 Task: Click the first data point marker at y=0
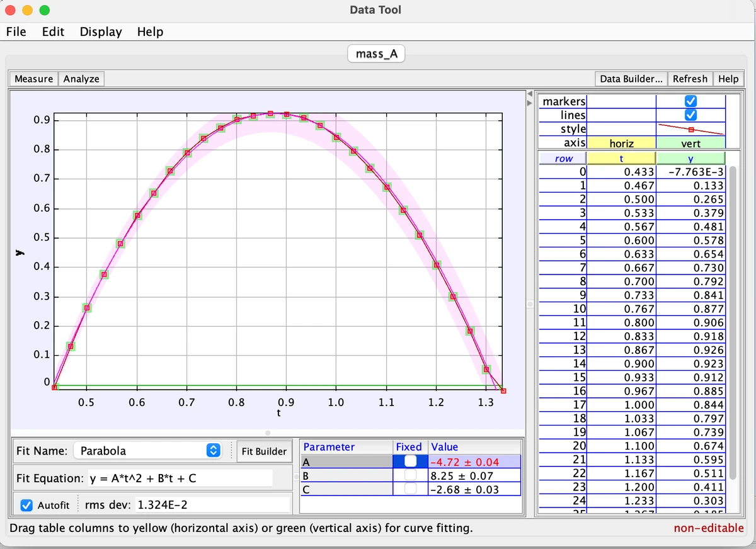pos(55,387)
